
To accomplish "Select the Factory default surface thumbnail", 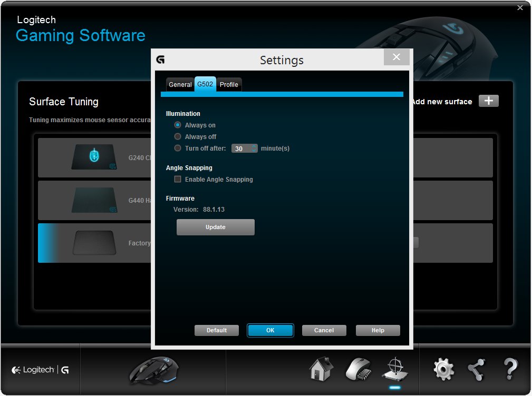I will (x=94, y=243).
